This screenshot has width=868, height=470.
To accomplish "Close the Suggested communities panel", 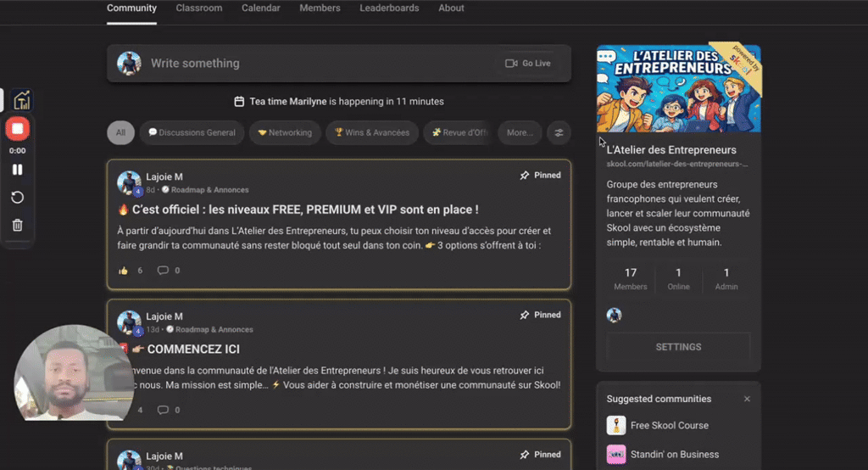I will 747,399.
